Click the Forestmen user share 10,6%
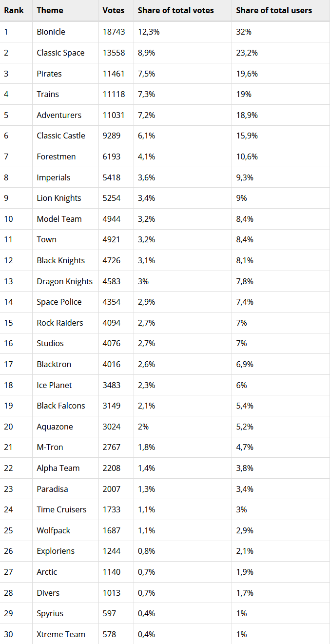 click(247, 156)
